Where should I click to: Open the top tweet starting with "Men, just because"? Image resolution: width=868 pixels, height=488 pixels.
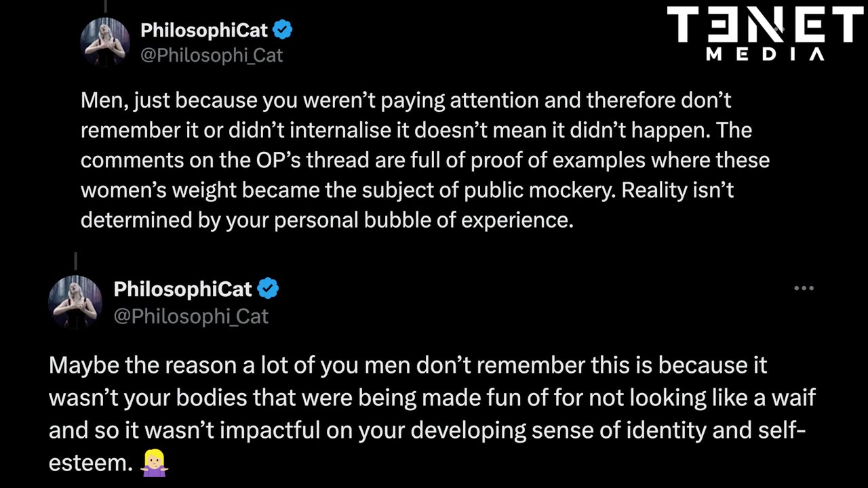[x=407, y=161]
